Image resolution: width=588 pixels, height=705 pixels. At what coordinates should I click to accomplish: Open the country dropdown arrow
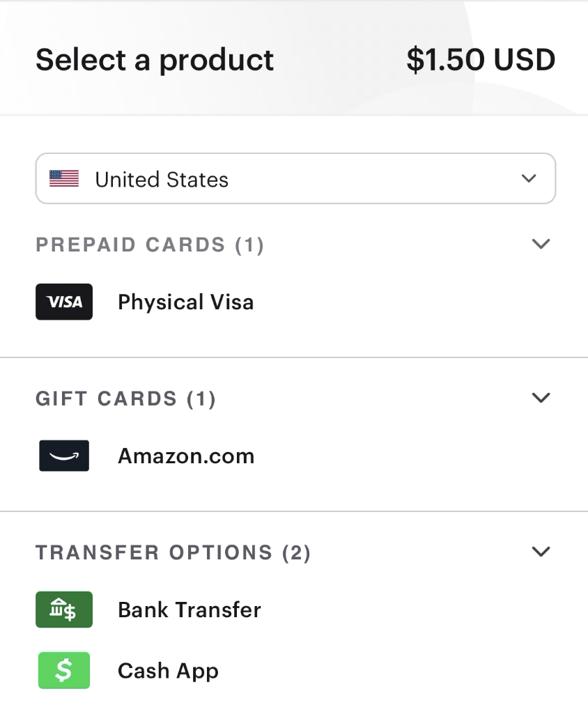click(x=529, y=178)
